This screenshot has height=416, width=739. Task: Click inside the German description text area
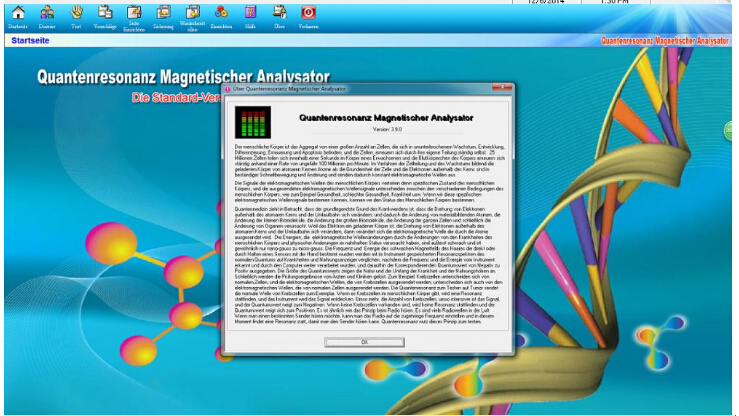(369, 234)
